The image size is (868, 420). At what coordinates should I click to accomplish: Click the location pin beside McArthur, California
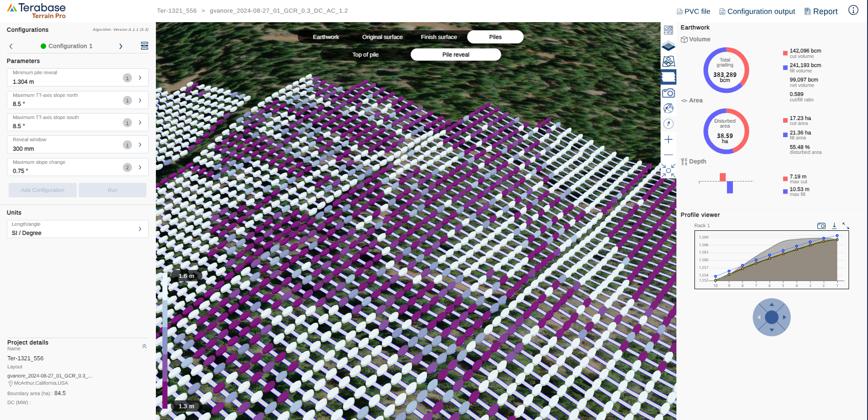point(10,383)
